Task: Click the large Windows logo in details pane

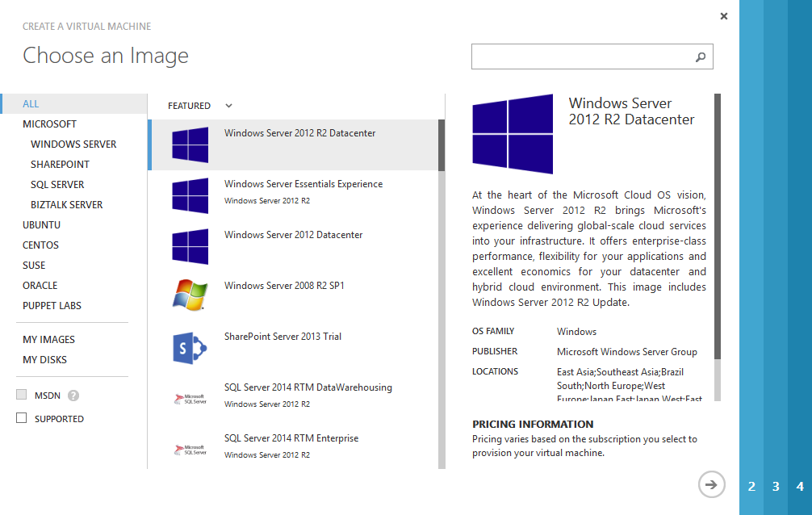Action: click(x=513, y=134)
